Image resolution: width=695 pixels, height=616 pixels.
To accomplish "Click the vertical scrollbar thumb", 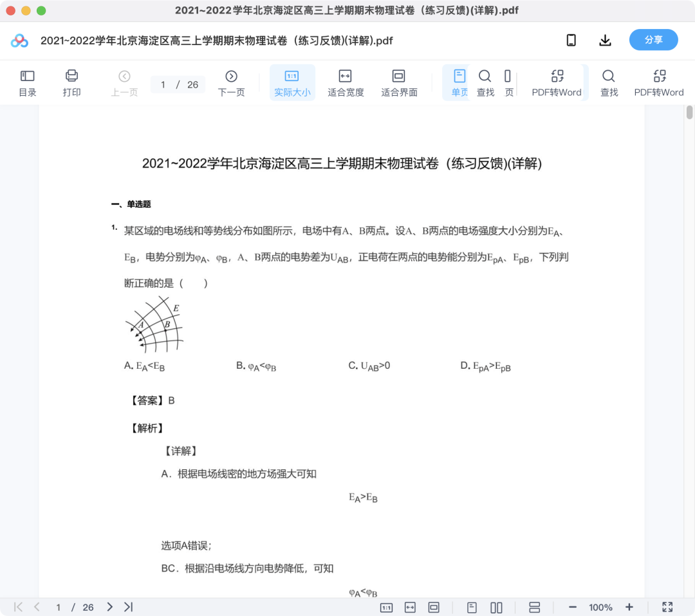I will (689, 112).
